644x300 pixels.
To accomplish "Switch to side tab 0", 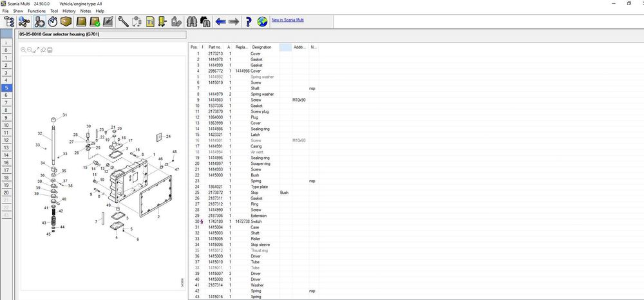I will coord(6,50).
